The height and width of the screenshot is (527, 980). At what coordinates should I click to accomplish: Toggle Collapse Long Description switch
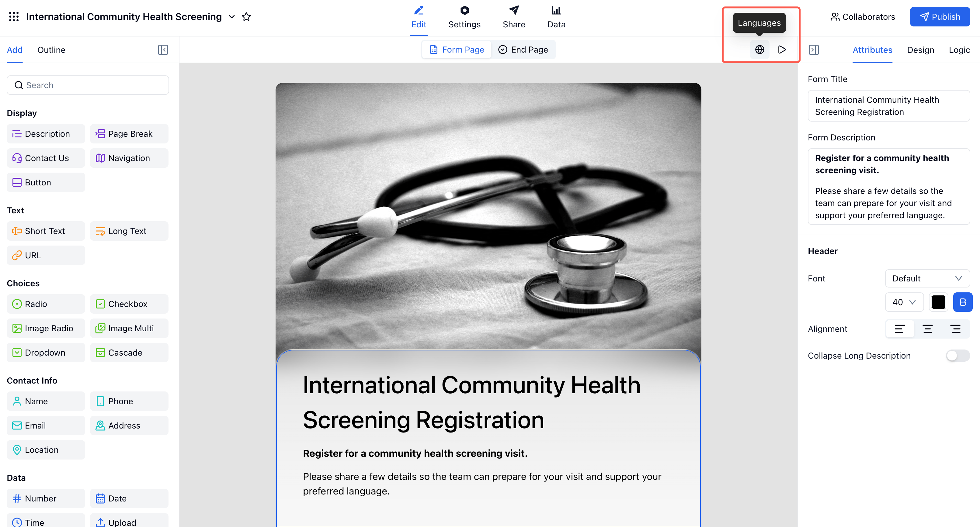[x=957, y=356]
